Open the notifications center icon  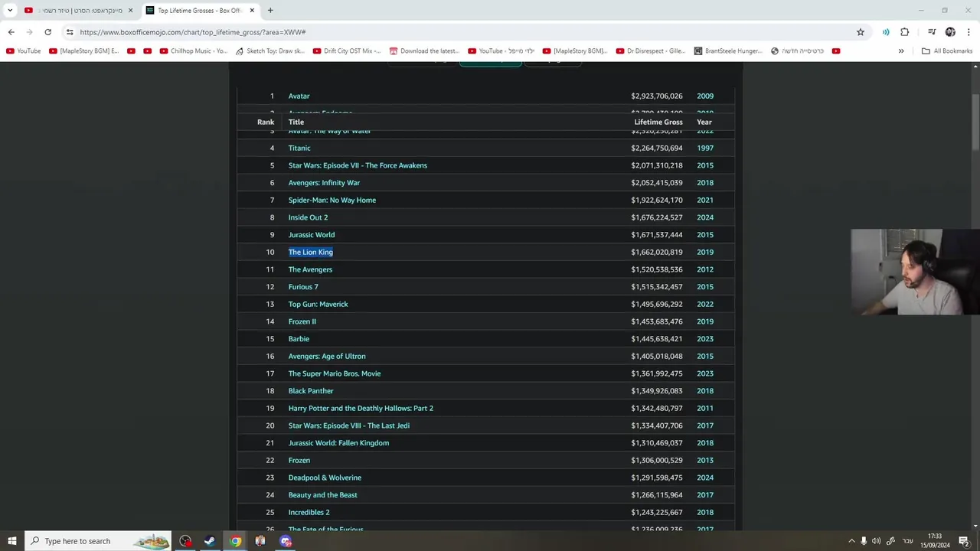[x=964, y=541]
